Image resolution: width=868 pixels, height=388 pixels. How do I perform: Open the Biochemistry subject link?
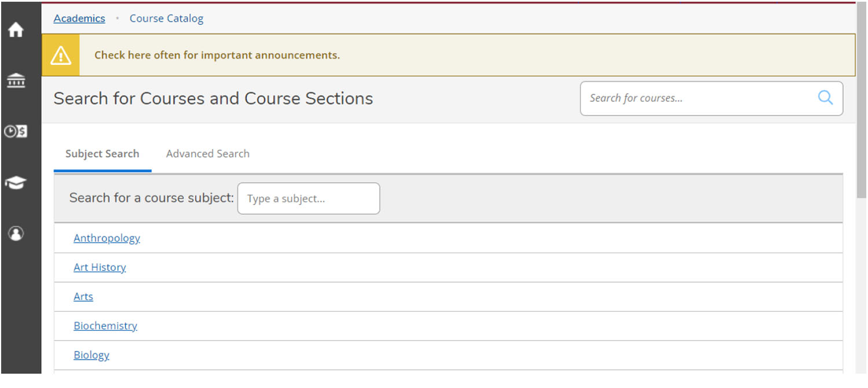[x=105, y=325]
